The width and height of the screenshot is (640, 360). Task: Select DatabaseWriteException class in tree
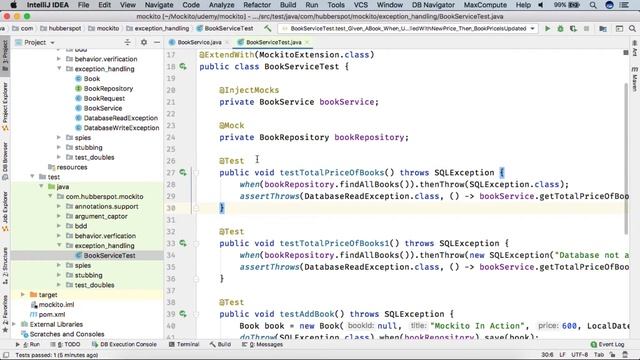[121, 128]
